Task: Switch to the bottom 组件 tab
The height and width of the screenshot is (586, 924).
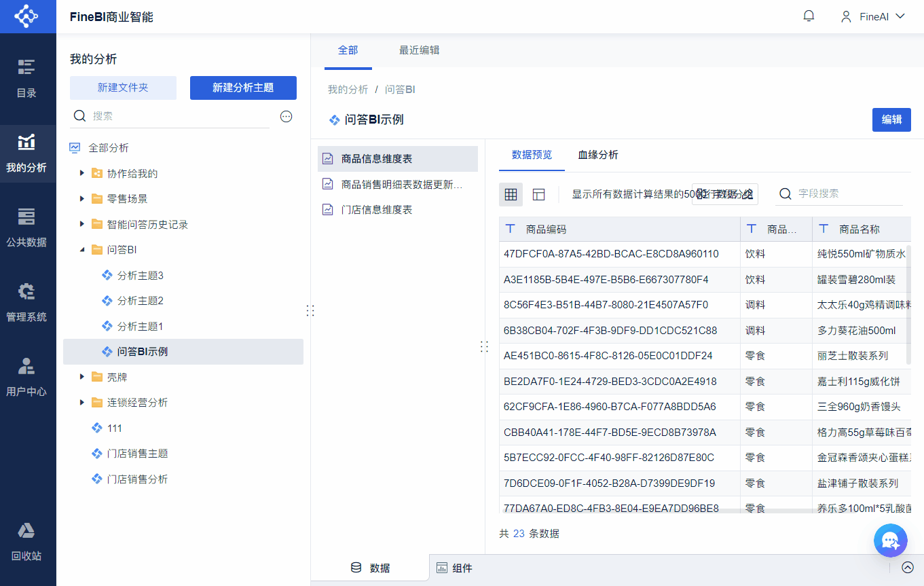Action: [454, 568]
